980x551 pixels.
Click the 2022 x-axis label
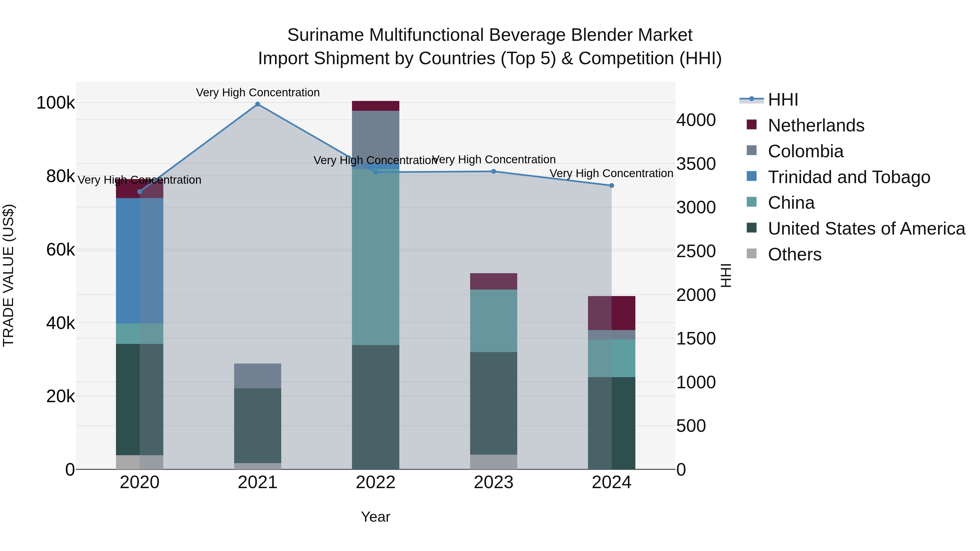(x=375, y=482)
